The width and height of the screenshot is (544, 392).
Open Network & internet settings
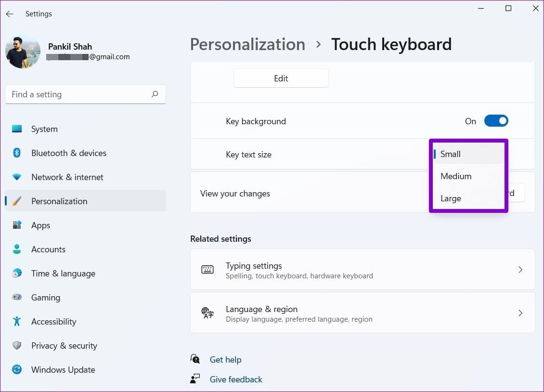point(67,177)
